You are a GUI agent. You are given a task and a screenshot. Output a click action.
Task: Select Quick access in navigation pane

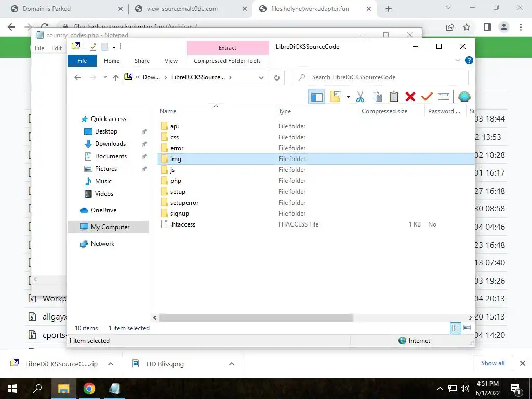[108, 119]
